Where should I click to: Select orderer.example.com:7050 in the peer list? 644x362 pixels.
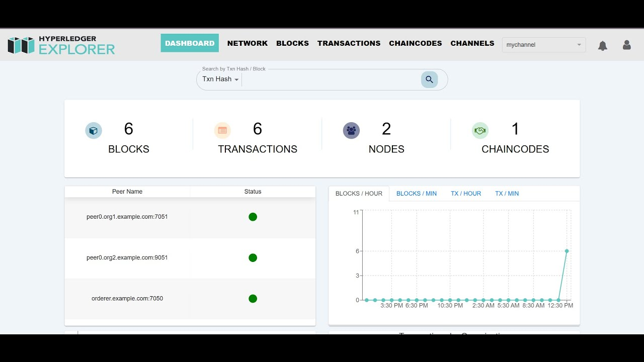pos(127,298)
